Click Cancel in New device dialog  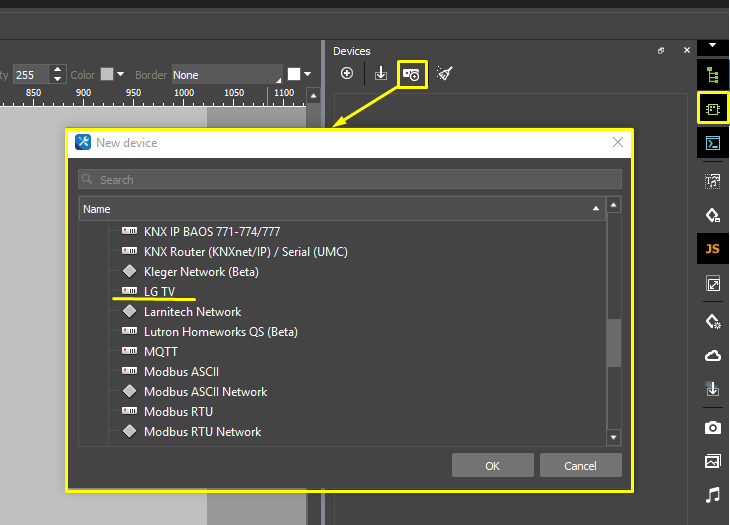pos(580,466)
